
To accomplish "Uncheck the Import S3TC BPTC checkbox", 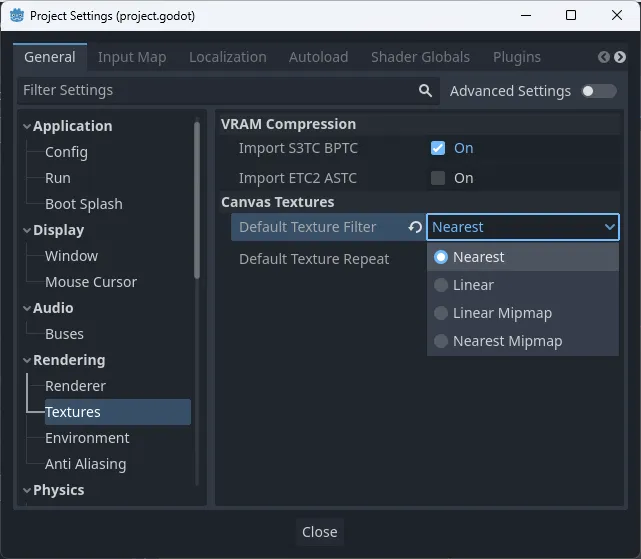I will click(x=437, y=148).
